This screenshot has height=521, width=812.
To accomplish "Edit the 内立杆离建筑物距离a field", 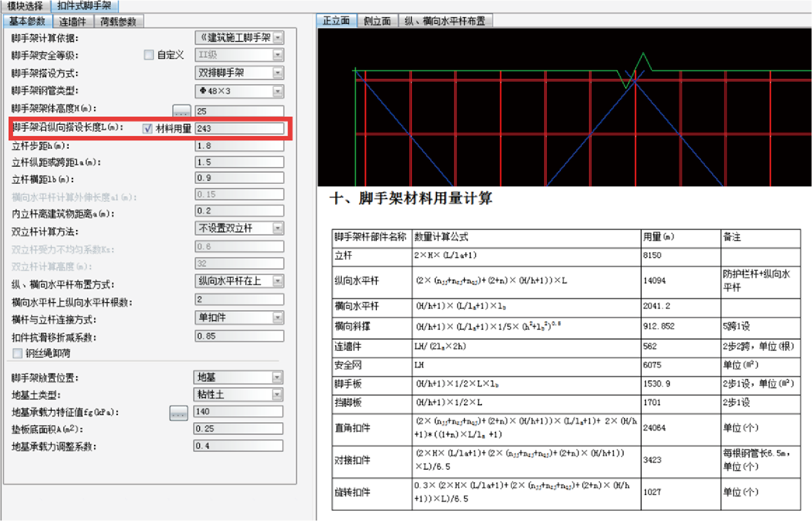I will point(239,211).
